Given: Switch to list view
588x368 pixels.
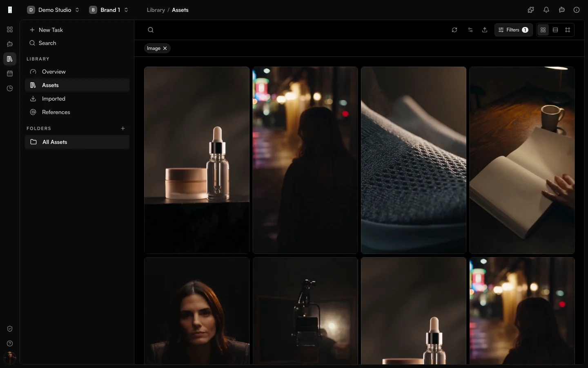Looking at the screenshot, I should coord(555,30).
